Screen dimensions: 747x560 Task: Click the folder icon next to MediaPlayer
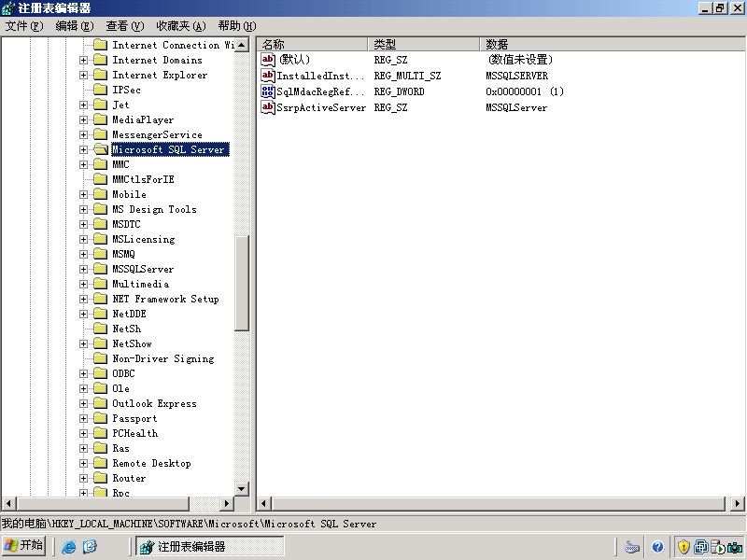pos(101,119)
